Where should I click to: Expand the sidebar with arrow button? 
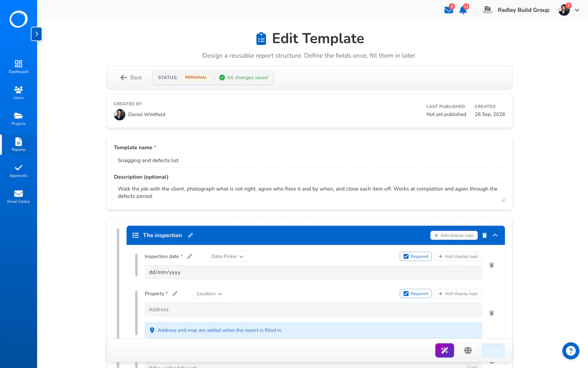[x=36, y=34]
